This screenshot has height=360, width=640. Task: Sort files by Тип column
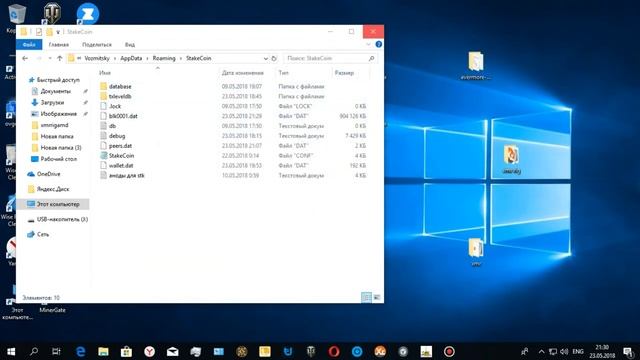[283, 73]
